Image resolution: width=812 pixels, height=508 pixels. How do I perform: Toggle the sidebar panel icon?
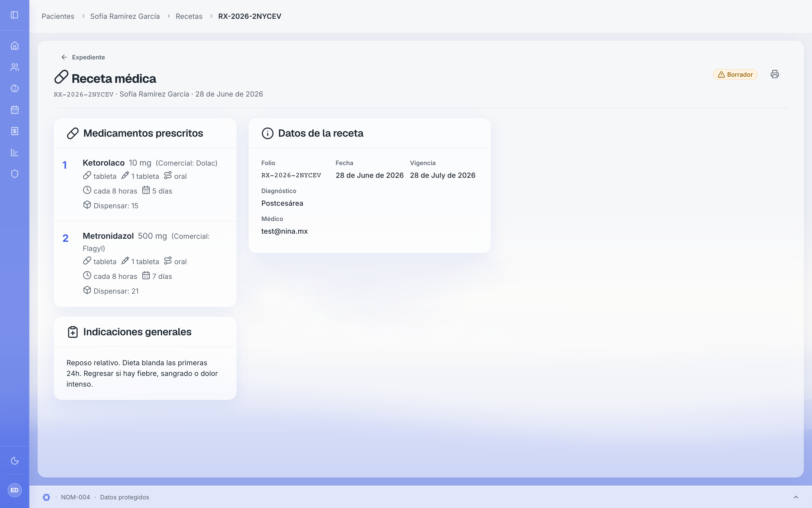click(14, 15)
